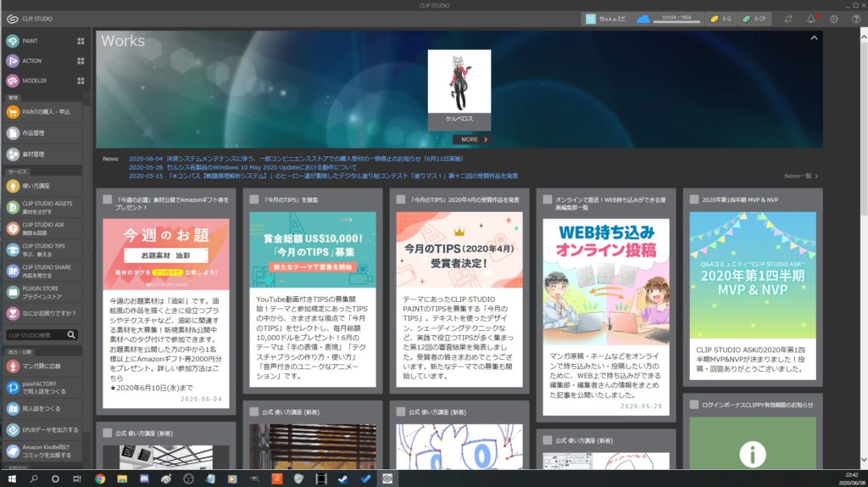Image resolution: width=868 pixels, height=487 pixels.
Task: Open settings gear in header
Action: coord(834,19)
